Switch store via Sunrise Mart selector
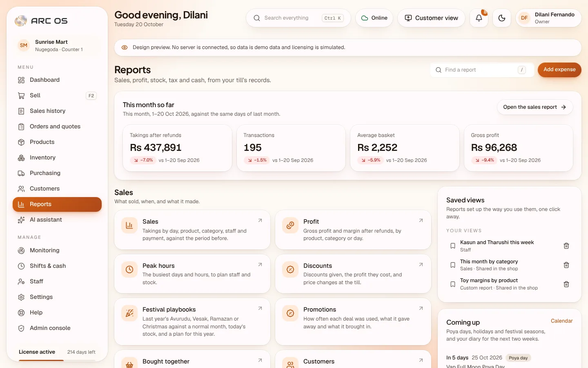 pyautogui.click(x=57, y=45)
